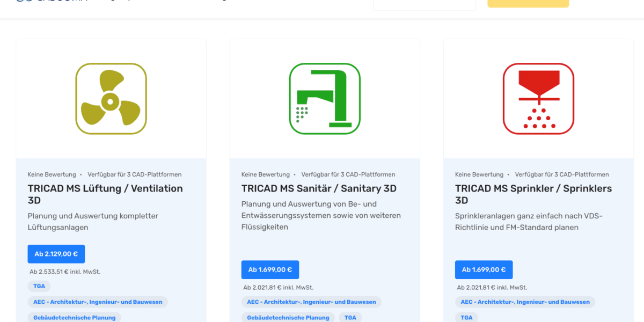Click the red sprinkler icon
This screenshot has height=322, width=644.
538,99
